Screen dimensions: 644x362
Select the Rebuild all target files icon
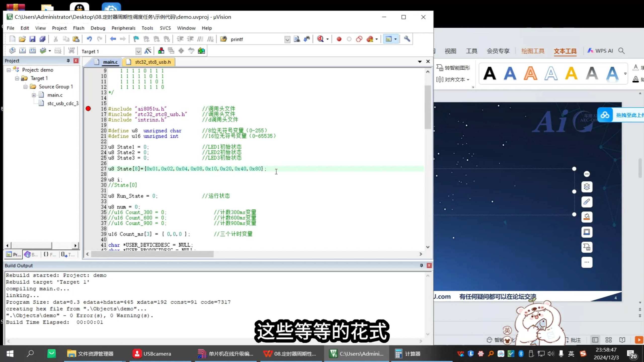[33, 50]
